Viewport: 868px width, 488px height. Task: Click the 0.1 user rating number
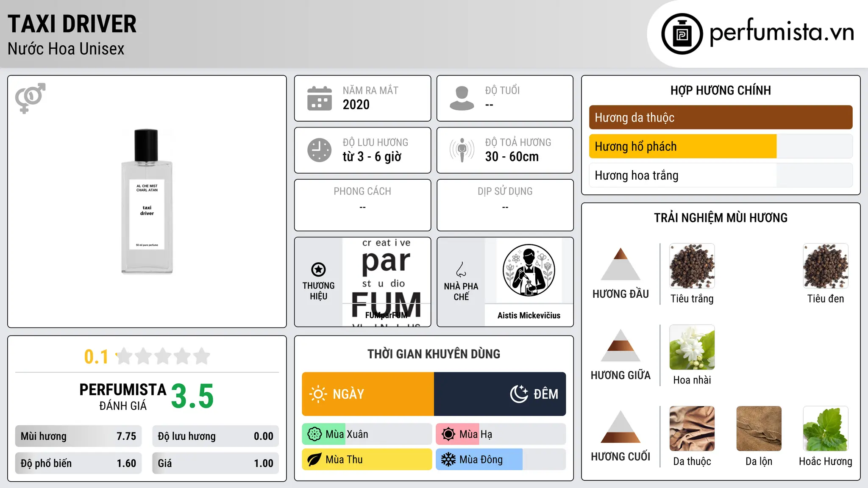point(96,357)
